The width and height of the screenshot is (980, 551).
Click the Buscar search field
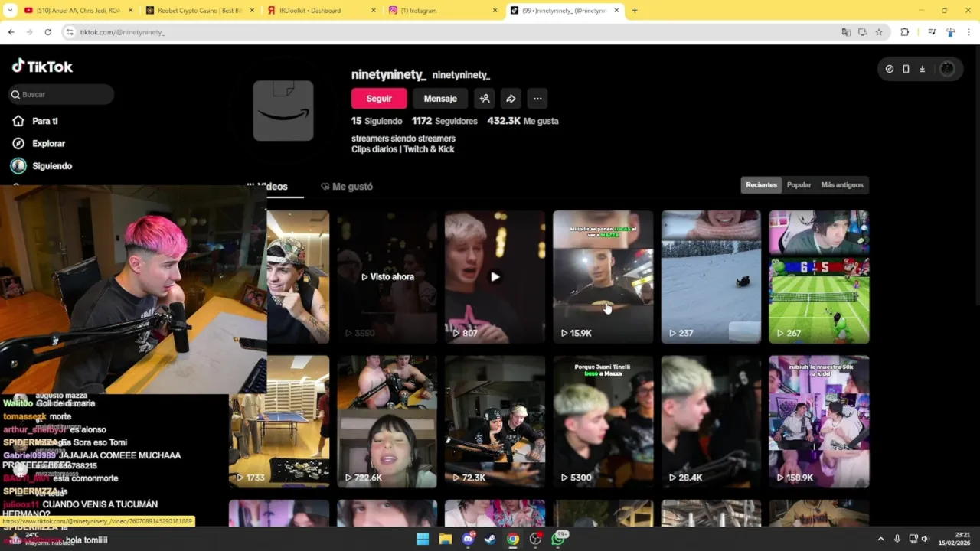point(61,94)
